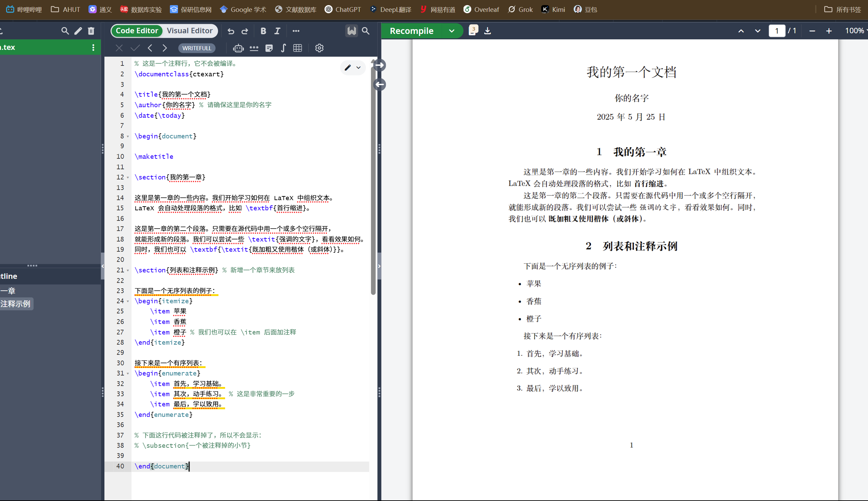Toggle bold formatting in editor toolbar
This screenshot has height=501, width=868.
[263, 31]
